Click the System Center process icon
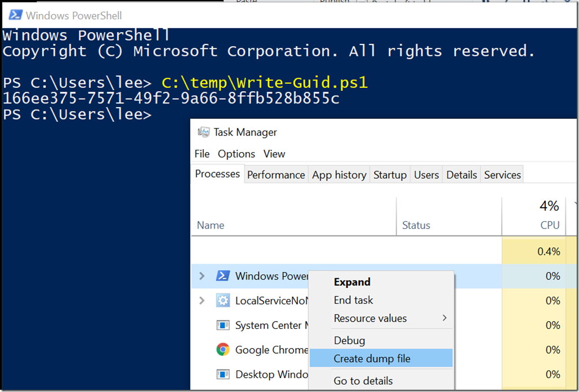 [x=222, y=325]
